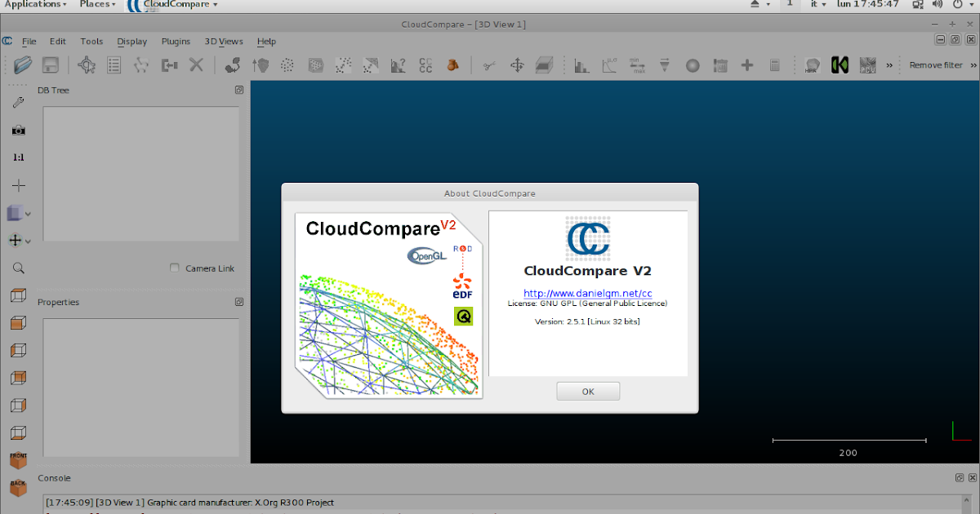This screenshot has height=514, width=980.
Task: Click OK in About CloudCompare dialog
Action: (588, 392)
